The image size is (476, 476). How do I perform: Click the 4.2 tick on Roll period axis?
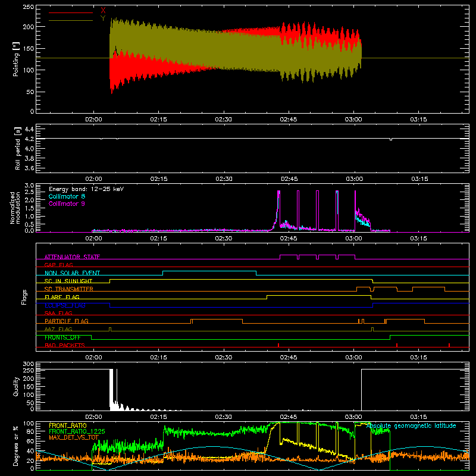[29, 139]
